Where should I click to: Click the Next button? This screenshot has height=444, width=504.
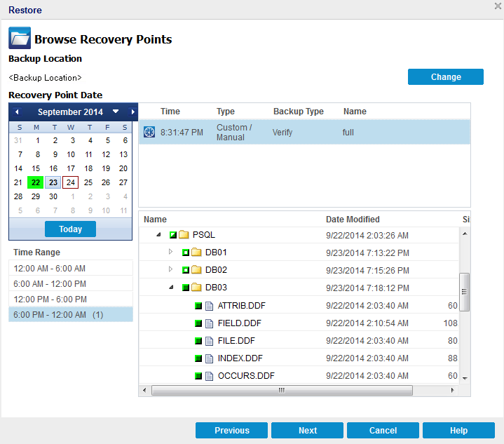307,431
